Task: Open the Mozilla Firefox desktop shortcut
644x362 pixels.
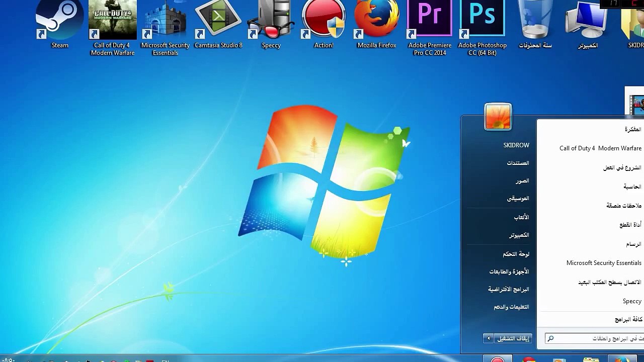Action: pyautogui.click(x=377, y=24)
